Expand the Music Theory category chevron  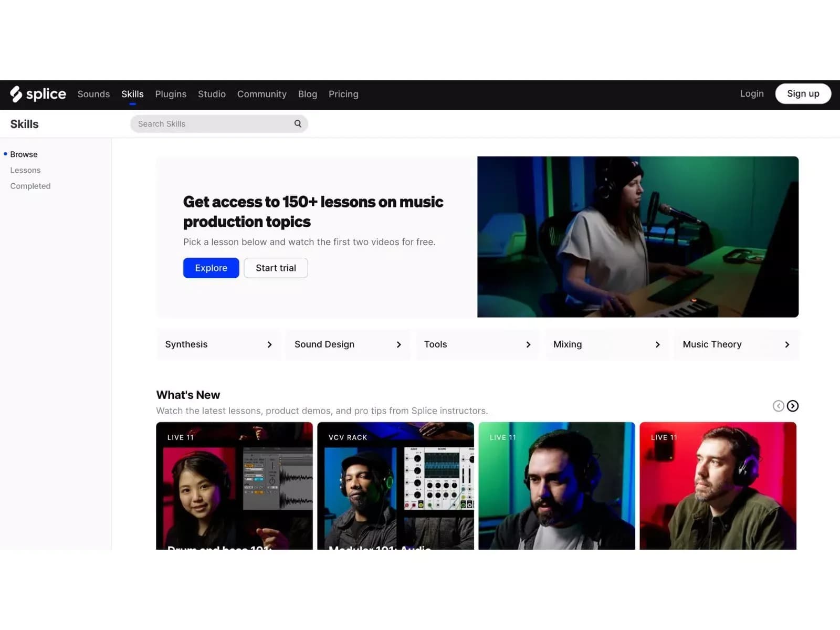[787, 345]
